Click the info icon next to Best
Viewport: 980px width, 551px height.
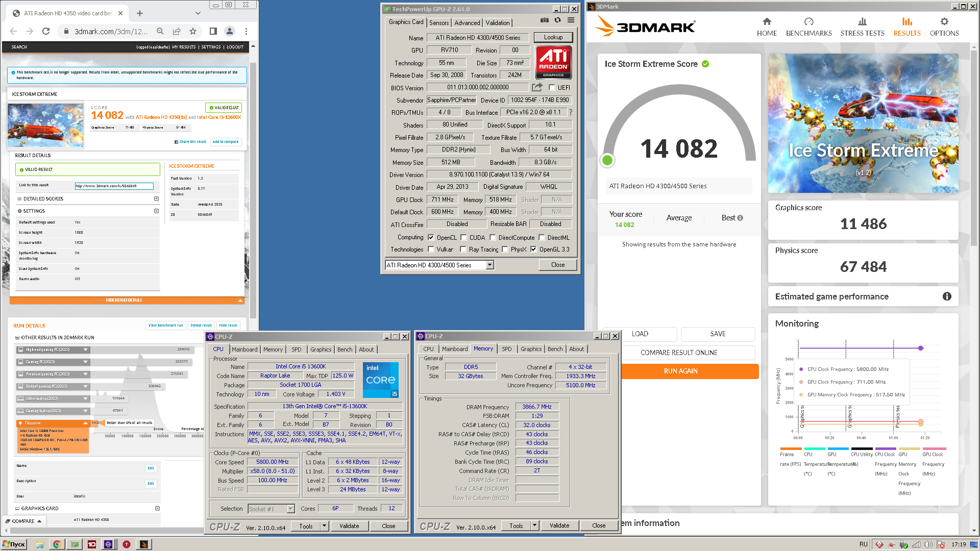pyautogui.click(x=740, y=218)
